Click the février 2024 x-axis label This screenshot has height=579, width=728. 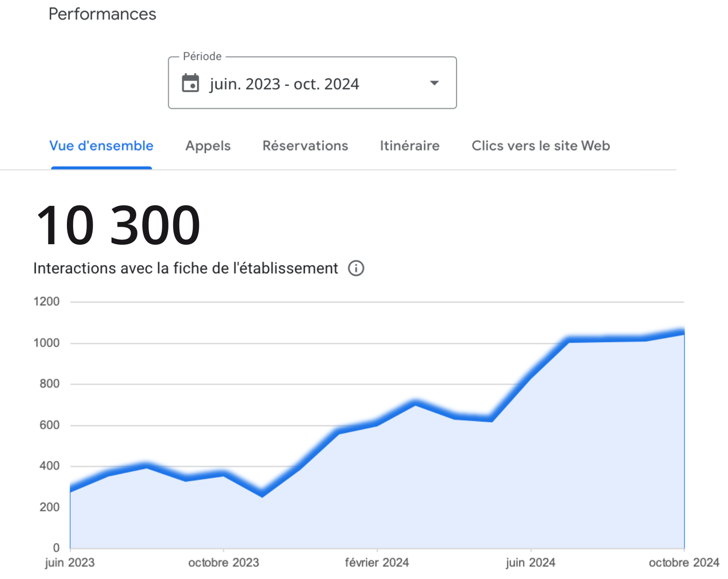(x=377, y=563)
